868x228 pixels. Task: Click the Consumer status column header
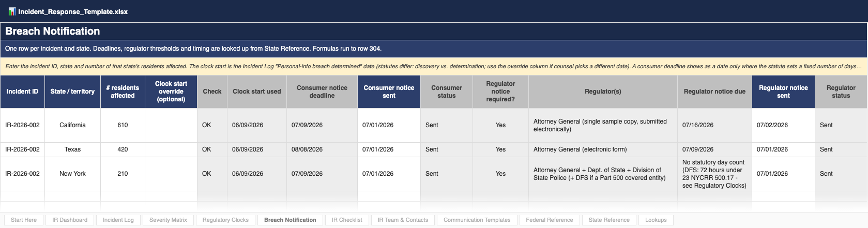pos(447,92)
